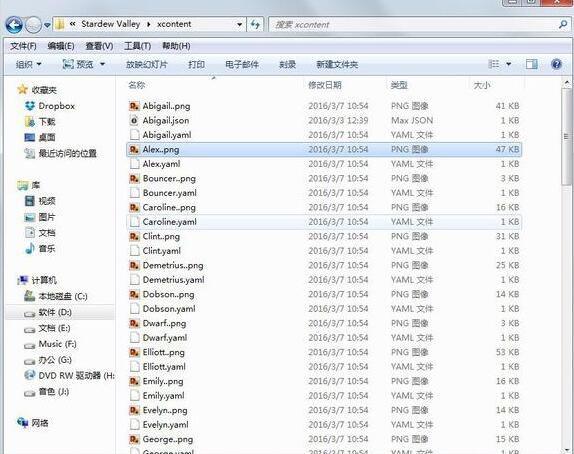Open the 文档 library
Image resolution: width=574 pixels, height=454 pixels.
40,232
